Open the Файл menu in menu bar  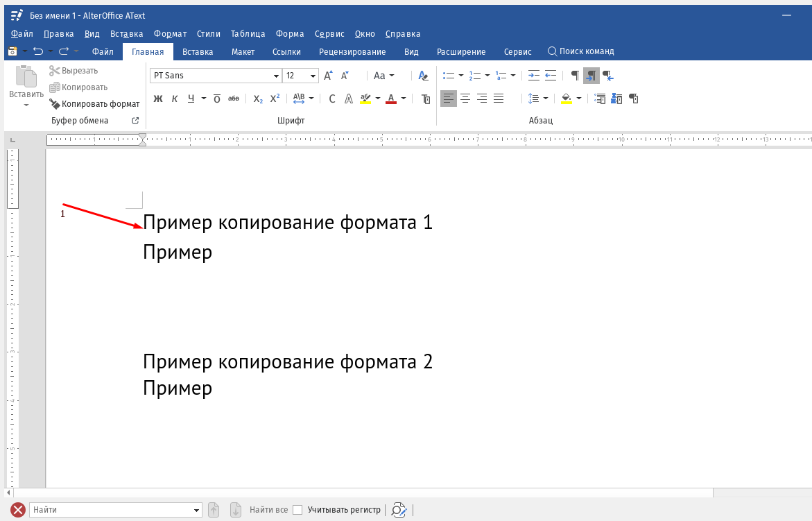click(21, 34)
